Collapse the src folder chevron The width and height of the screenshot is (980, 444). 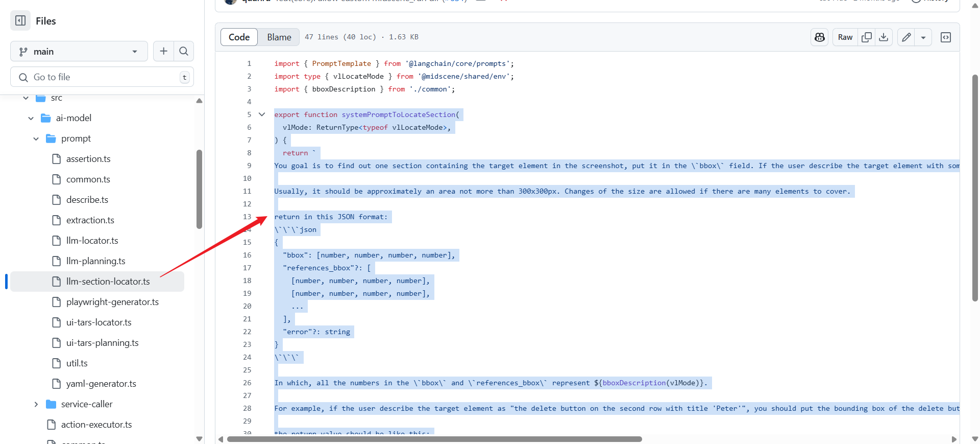(26, 98)
